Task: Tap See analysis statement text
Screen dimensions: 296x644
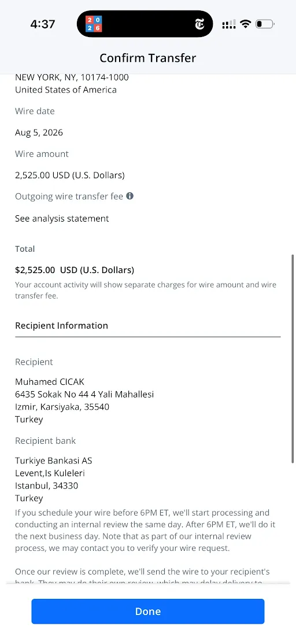Action: 62,219
